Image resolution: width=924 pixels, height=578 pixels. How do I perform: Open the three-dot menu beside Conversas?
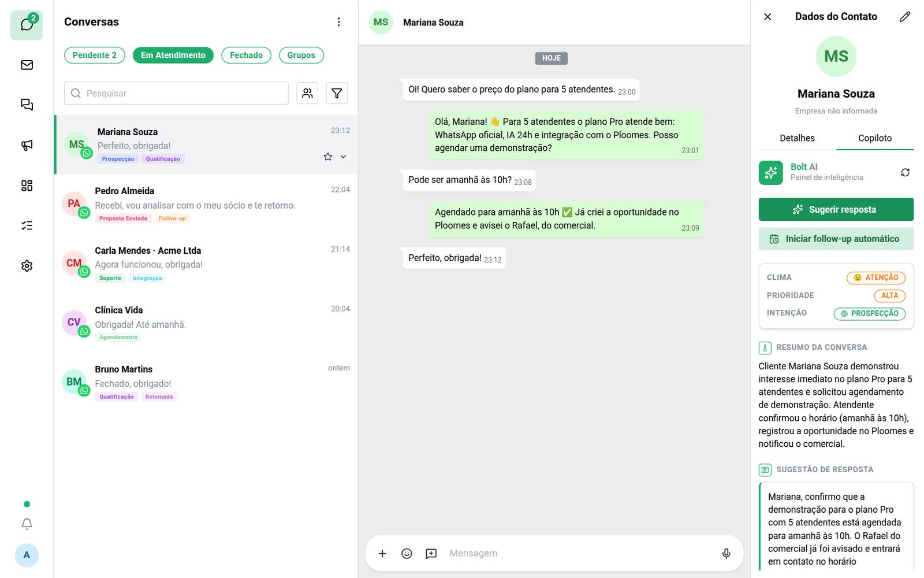tap(338, 22)
